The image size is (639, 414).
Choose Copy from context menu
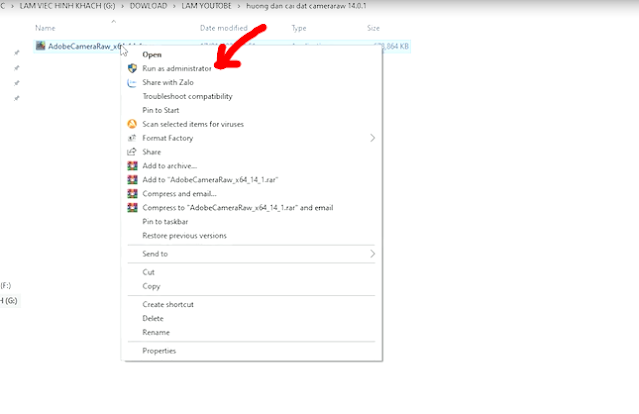tap(151, 286)
